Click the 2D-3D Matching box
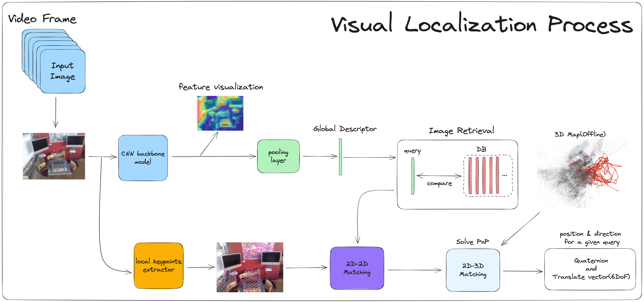The width and height of the screenshot is (644, 302). click(473, 270)
